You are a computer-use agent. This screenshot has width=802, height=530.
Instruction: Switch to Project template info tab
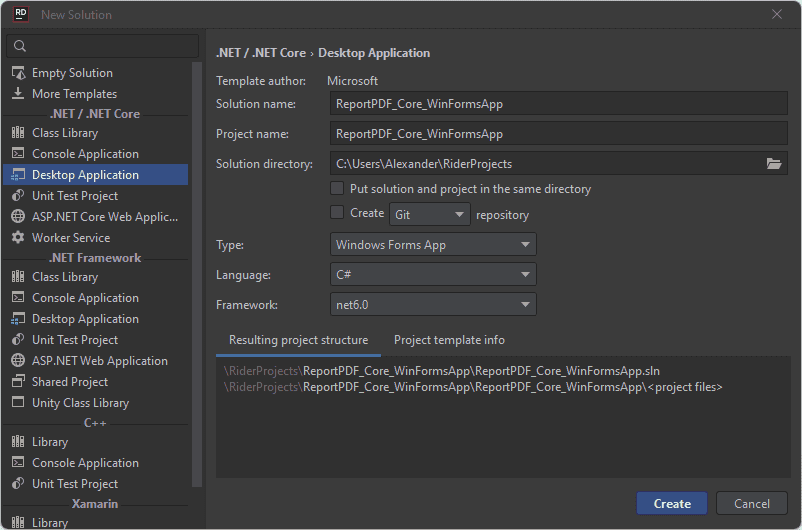point(449,340)
